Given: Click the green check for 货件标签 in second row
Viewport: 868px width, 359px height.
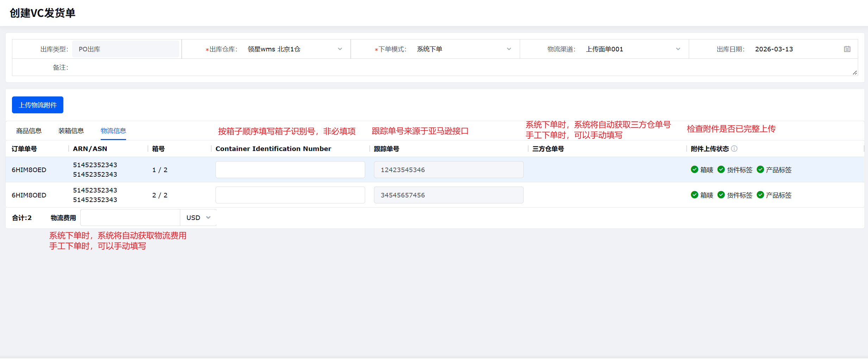Looking at the screenshot, I should tap(721, 195).
